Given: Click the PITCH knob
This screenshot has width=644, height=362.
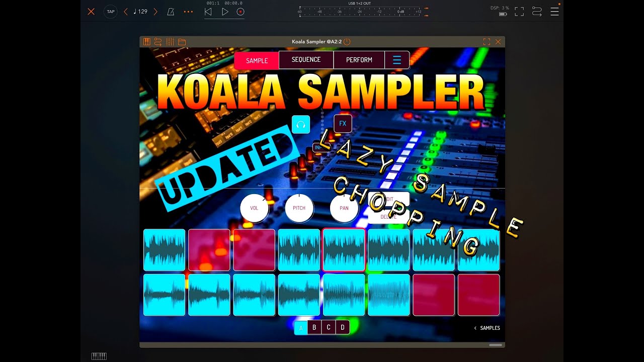Looking at the screenshot, I should pyautogui.click(x=299, y=208).
